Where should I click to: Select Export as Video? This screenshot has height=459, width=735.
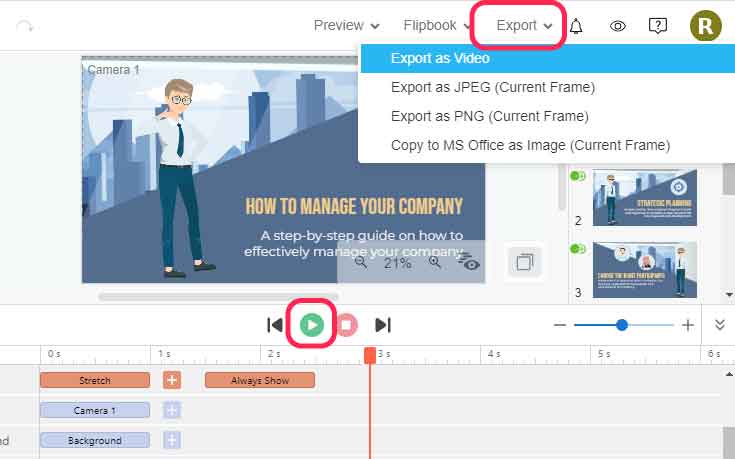point(440,58)
